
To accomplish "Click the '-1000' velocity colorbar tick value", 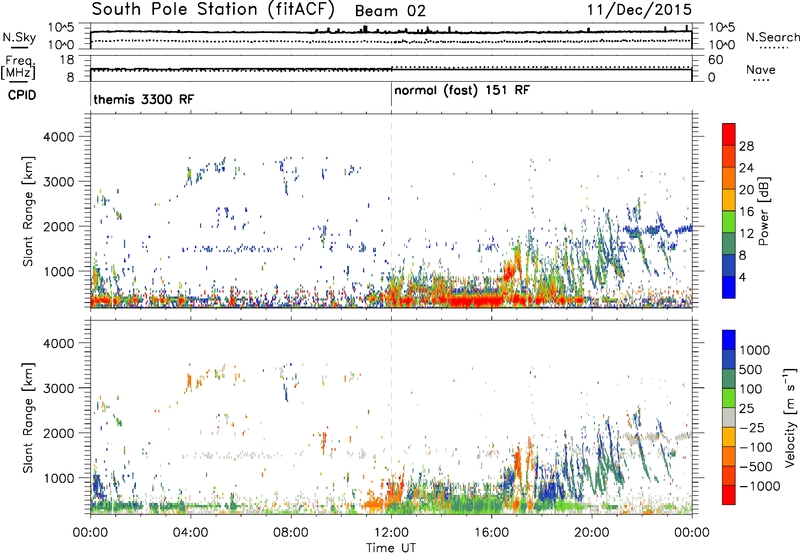I will pyautogui.click(x=760, y=486).
